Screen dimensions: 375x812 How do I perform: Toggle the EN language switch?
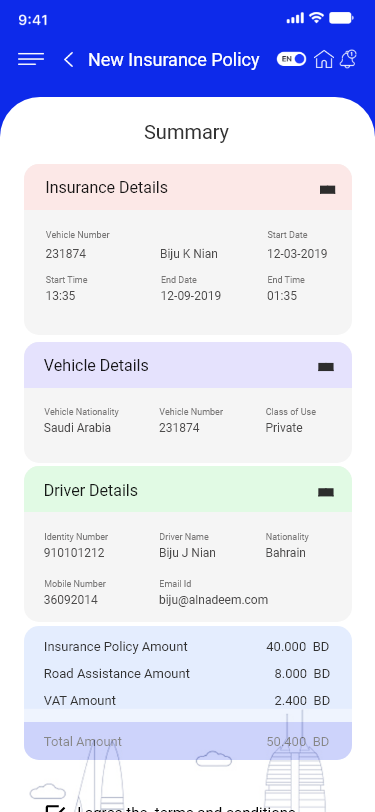click(x=292, y=59)
